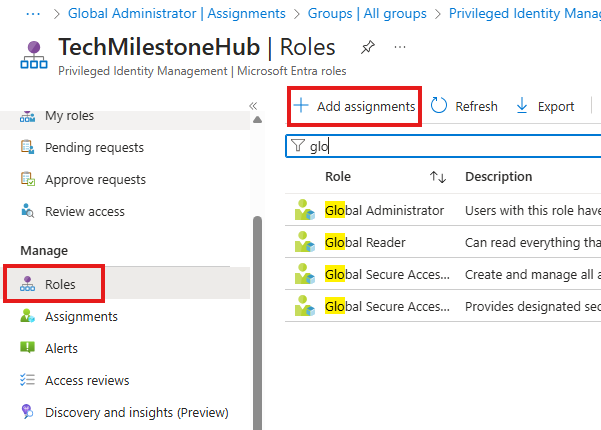The width and height of the screenshot is (601, 430).
Task: Click 'Create and manage all' description
Action: click(x=533, y=274)
